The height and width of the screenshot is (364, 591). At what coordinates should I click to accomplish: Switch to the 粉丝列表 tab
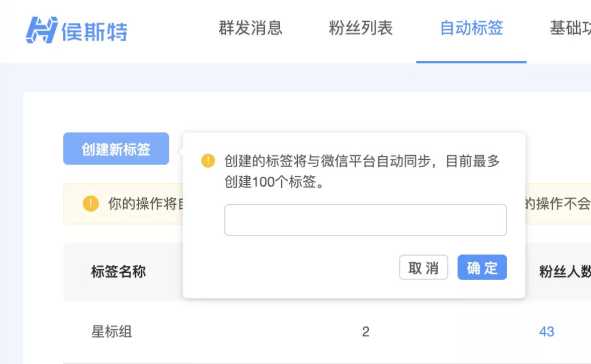361,29
